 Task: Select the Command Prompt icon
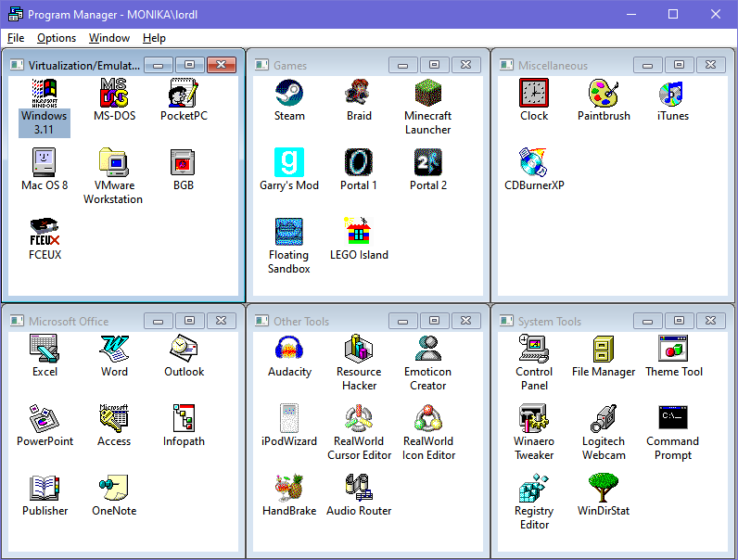(x=672, y=418)
